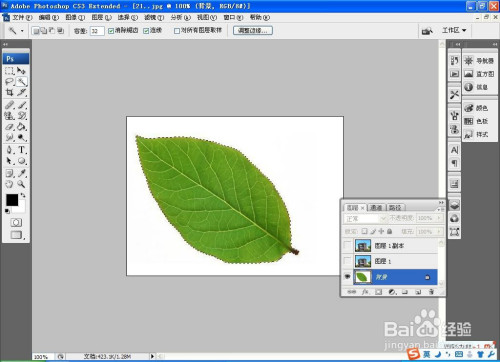The height and width of the screenshot is (362, 500).
Task: Open the 图像 menu
Action: tap(75, 17)
